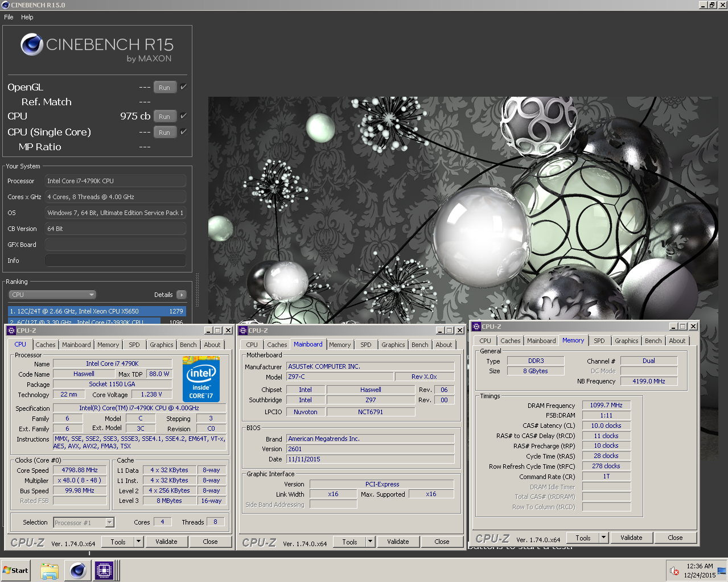Click Details arrow icon in Ranking

[x=182, y=295]
